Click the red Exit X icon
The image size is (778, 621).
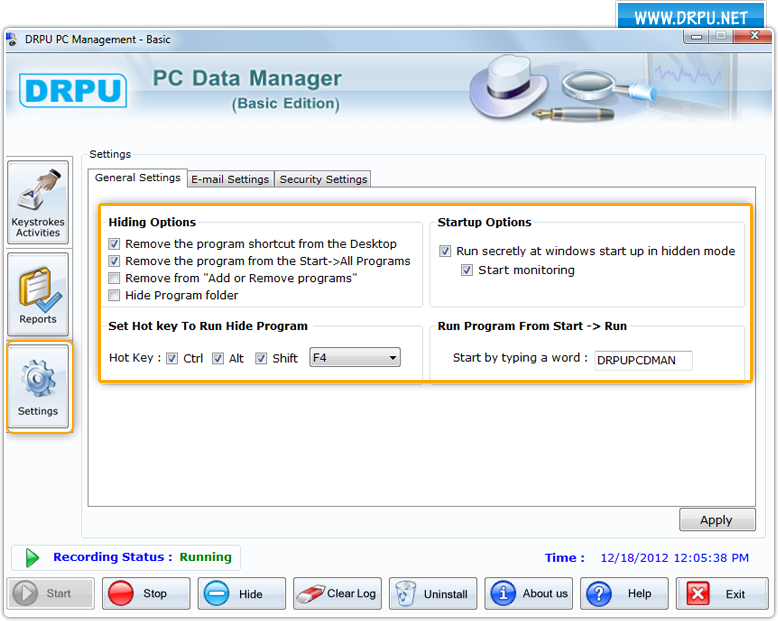[x=698, y=593]
